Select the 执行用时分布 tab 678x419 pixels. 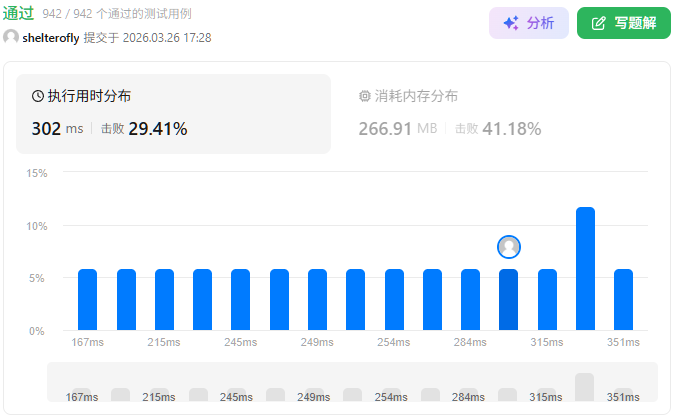pyautogui.click(x=173, y=114)
